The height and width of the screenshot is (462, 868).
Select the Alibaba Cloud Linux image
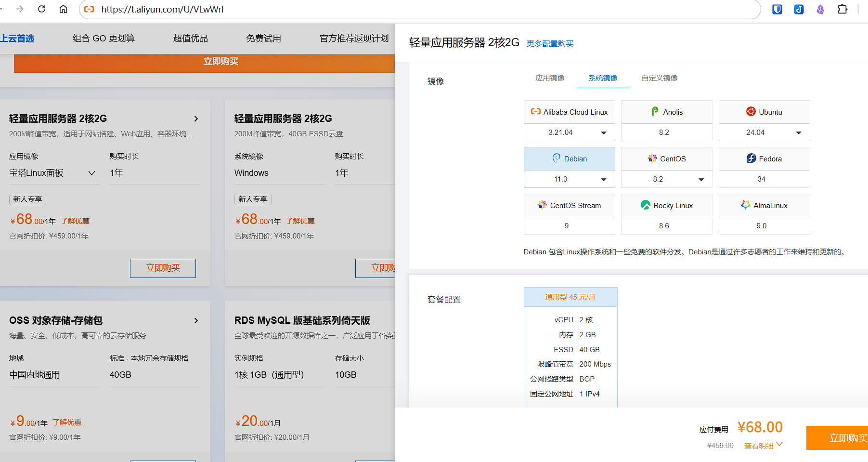570,112
